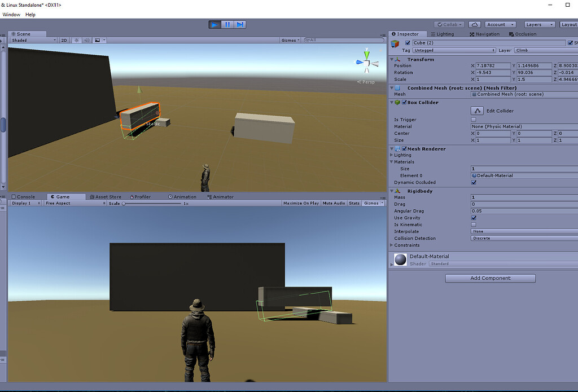Image resolution: width=578 pixels, height=392 pixels.
Task: Click the Step frame button
Action: (239, 24)
